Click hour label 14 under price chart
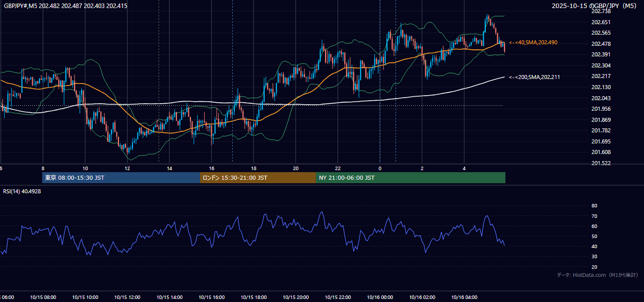The width and height of the screenshot is (644, 302). click(169, 169)
